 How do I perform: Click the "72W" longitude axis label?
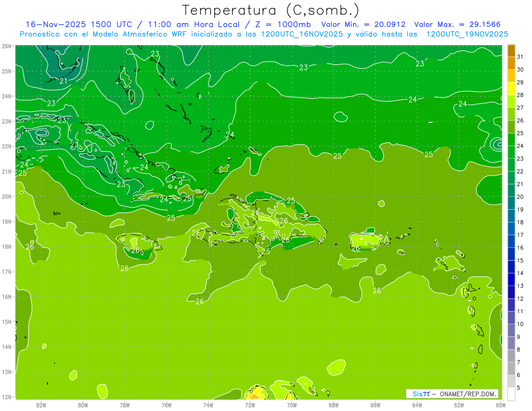(250, 405)
